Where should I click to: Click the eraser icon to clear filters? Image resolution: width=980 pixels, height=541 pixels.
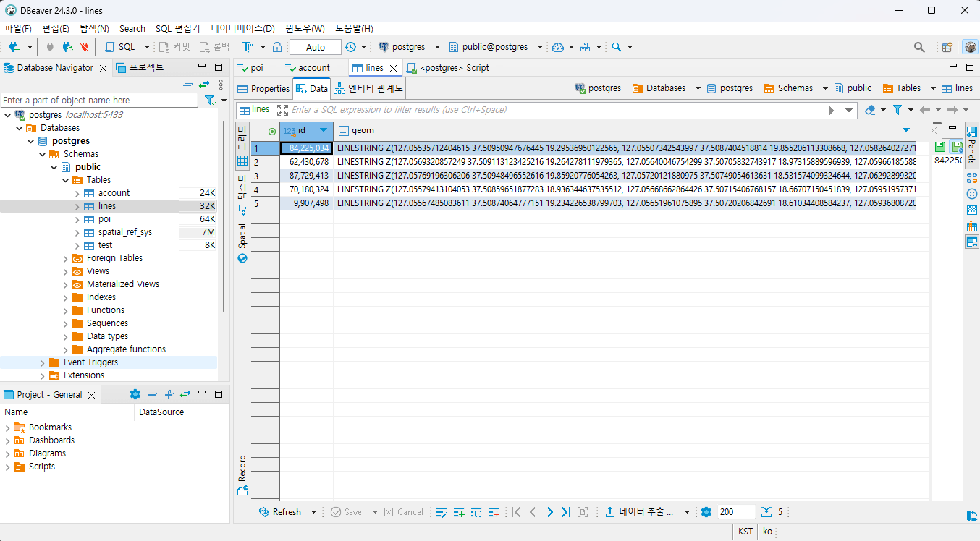click(870, 110)
